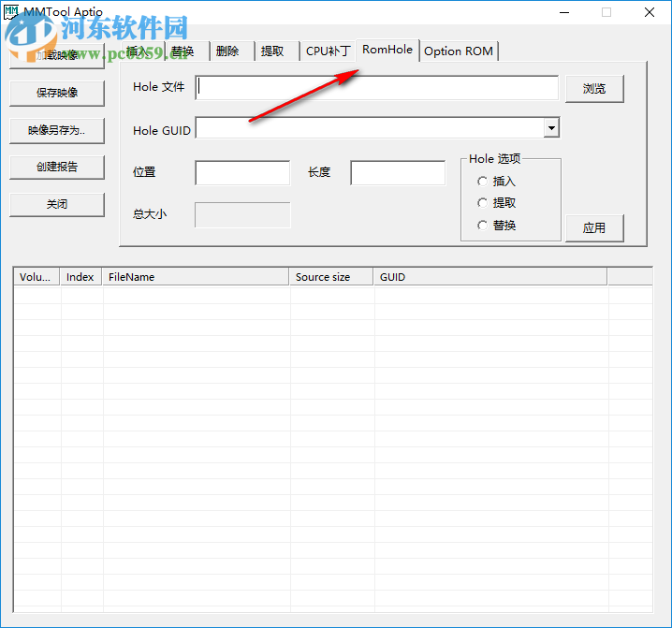Sort by the Index column header
The width and height of the screenshot is (672, 628).
pyautogui.click(x=80, y=277)
